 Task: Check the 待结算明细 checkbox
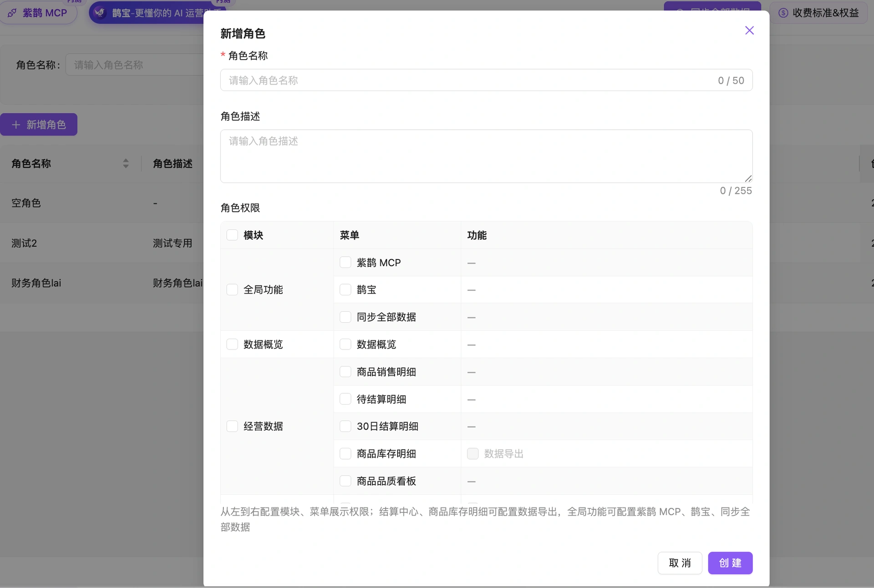[346, 399]
